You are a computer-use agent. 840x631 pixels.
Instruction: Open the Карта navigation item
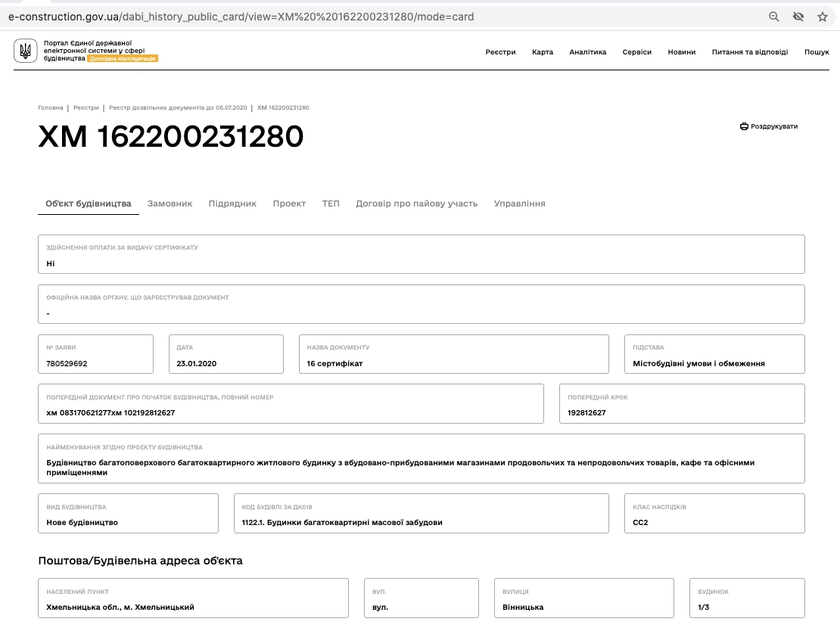(x=542, y=52)
